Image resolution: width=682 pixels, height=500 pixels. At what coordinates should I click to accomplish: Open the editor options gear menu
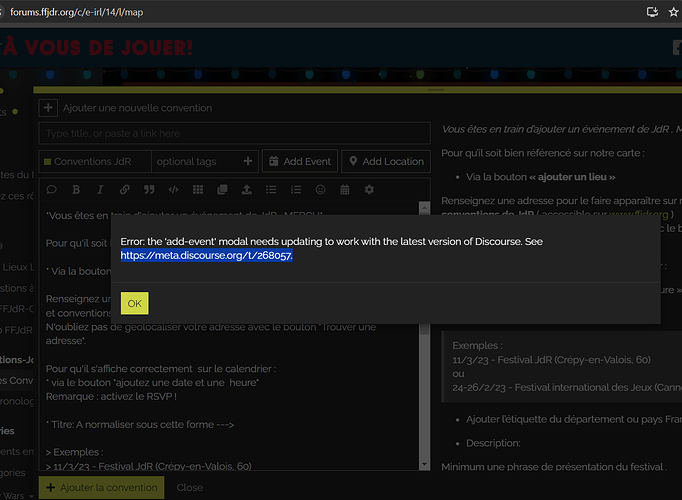pyautogui.click(x=369, y=190)
